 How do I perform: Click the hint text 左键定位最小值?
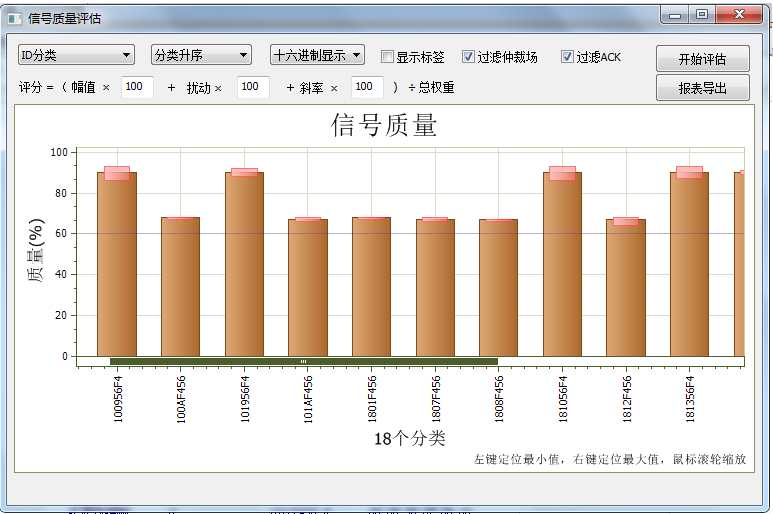(x=516, y=459)
